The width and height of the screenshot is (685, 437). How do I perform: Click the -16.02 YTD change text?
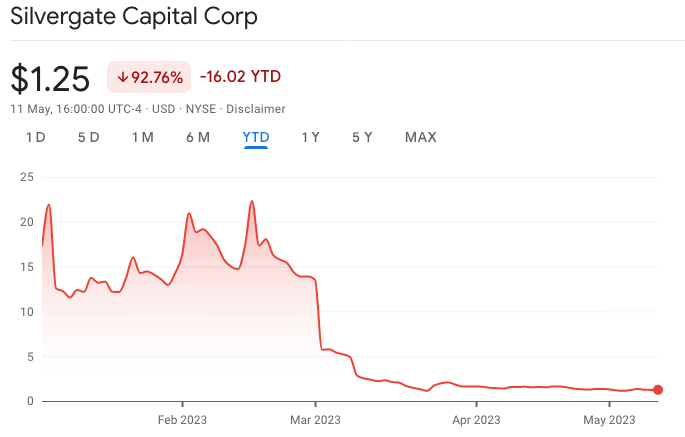(240, 76)
